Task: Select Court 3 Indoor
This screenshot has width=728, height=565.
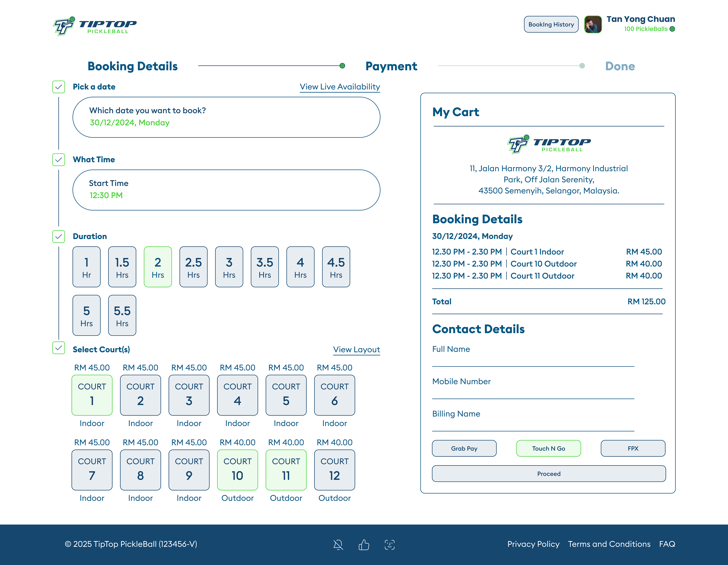Action: tap(189, 395)
